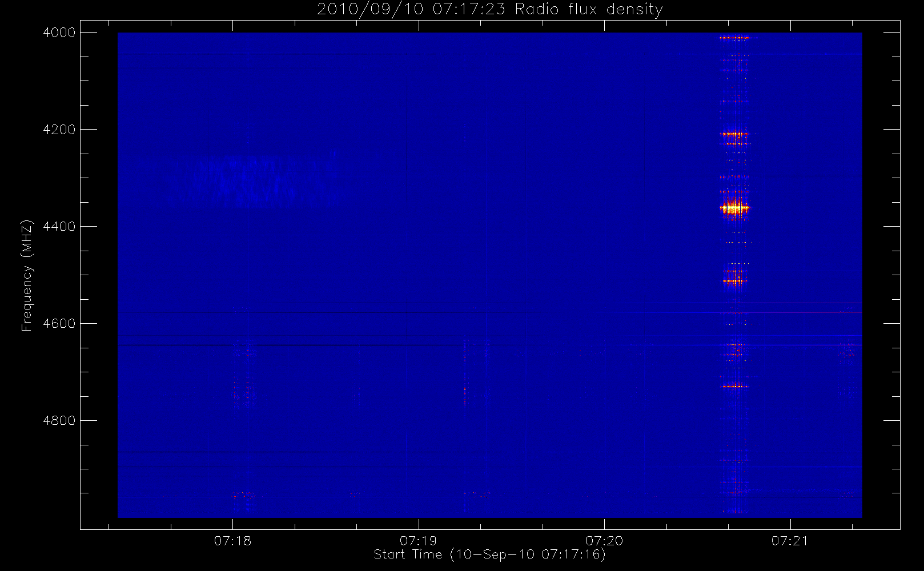
Task: Click the red burst band near 4510 MHz
Action: click(x=734, y=280)
